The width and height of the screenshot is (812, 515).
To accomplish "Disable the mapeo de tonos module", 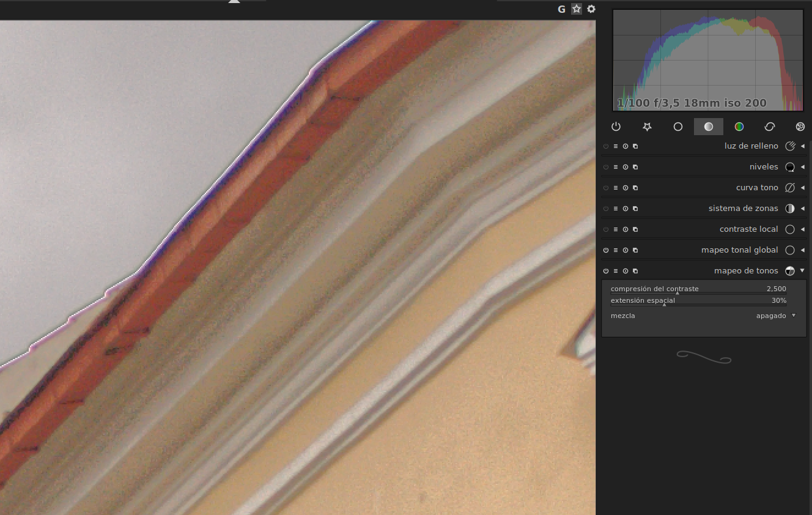I will point(606,271).
